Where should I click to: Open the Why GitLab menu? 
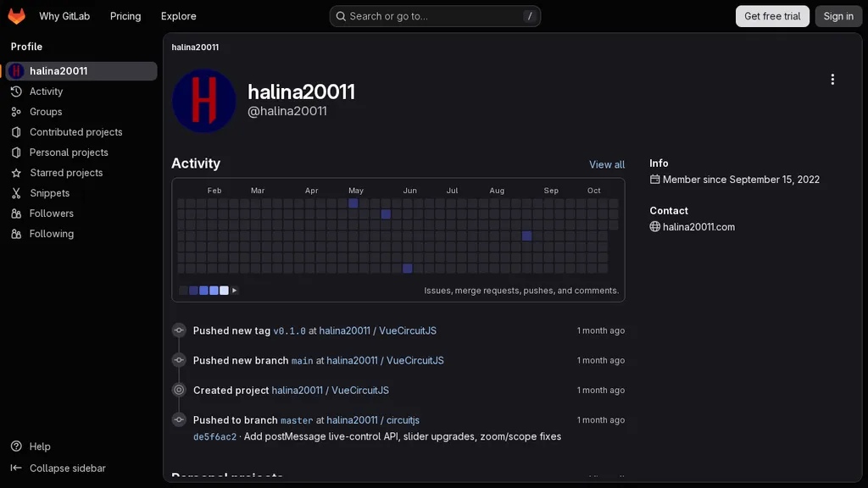[x=64, y=16]
